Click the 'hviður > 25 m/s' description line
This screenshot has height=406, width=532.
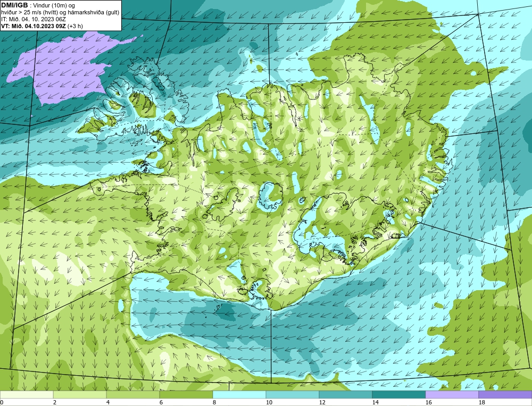click(60, 13)
